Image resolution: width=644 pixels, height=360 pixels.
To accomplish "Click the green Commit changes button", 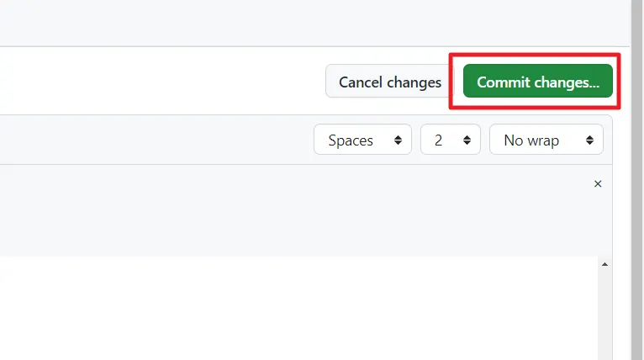I will [x=537, y=82].
